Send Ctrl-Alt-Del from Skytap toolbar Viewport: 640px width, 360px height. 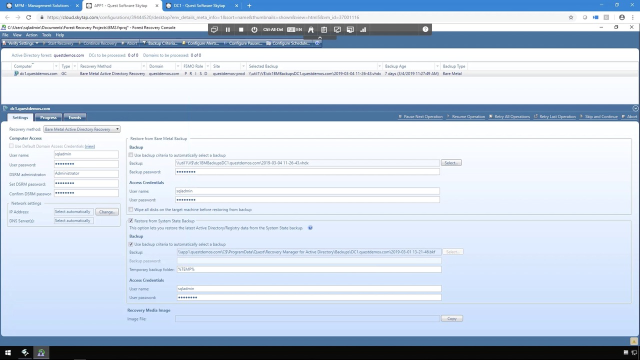[273, 29]
